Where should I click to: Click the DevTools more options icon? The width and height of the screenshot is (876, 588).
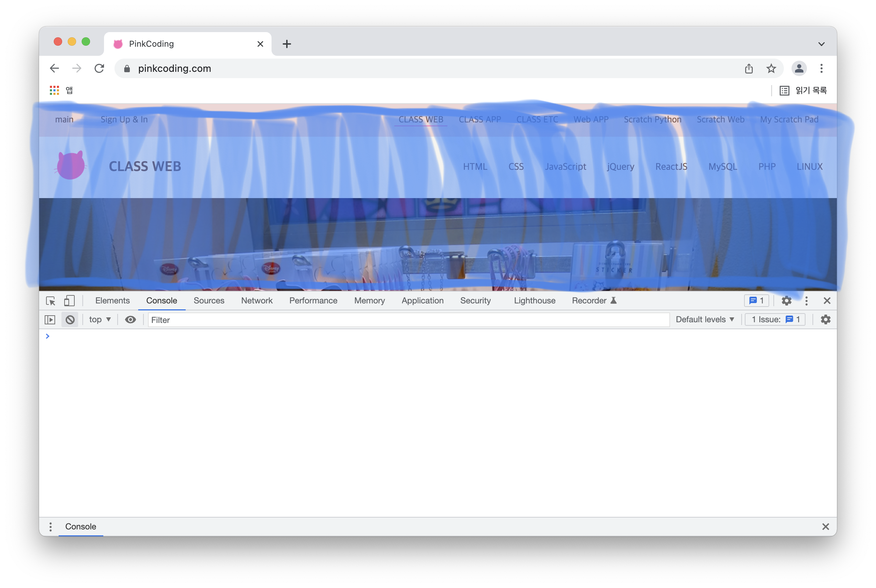coord(807,301)
